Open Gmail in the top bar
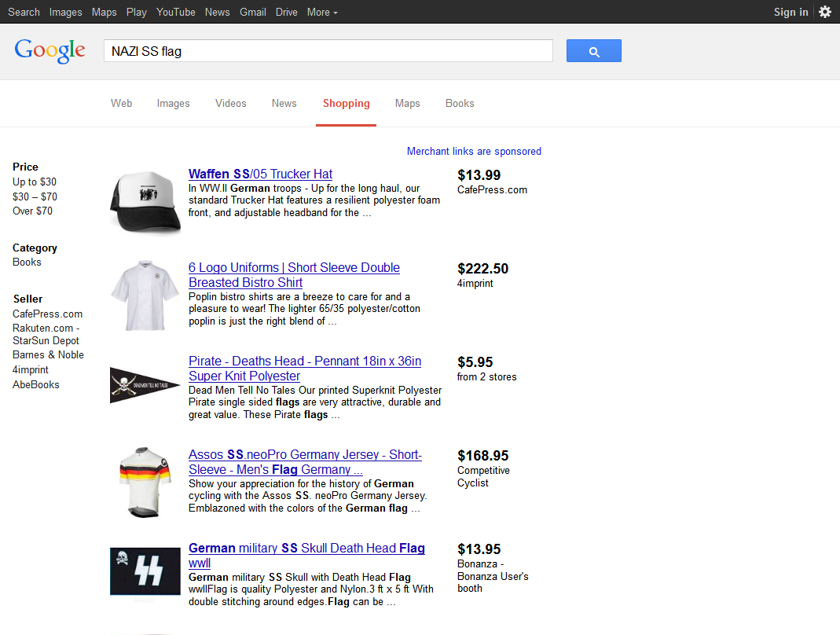This screenshot has height=635, width=840. [253, 12]
